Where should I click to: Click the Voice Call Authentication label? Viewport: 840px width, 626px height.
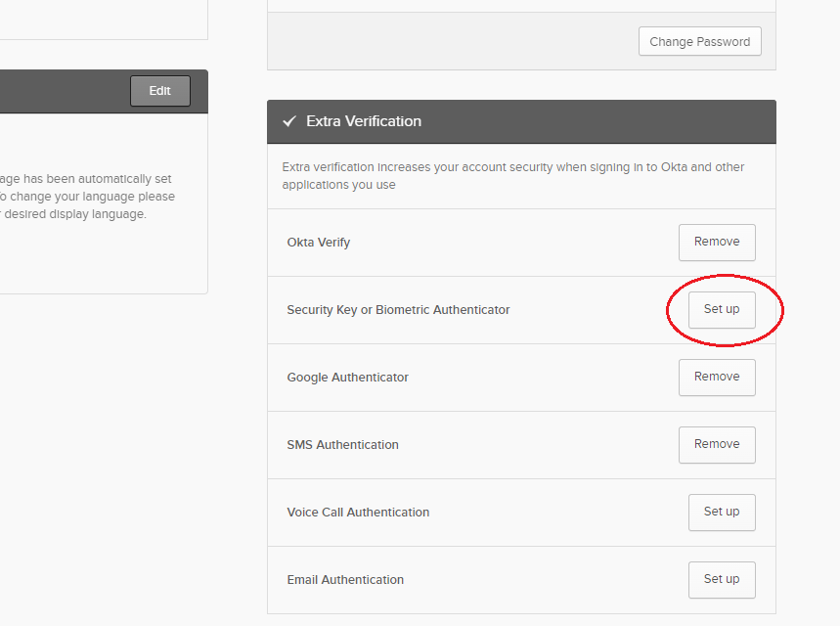358,513
